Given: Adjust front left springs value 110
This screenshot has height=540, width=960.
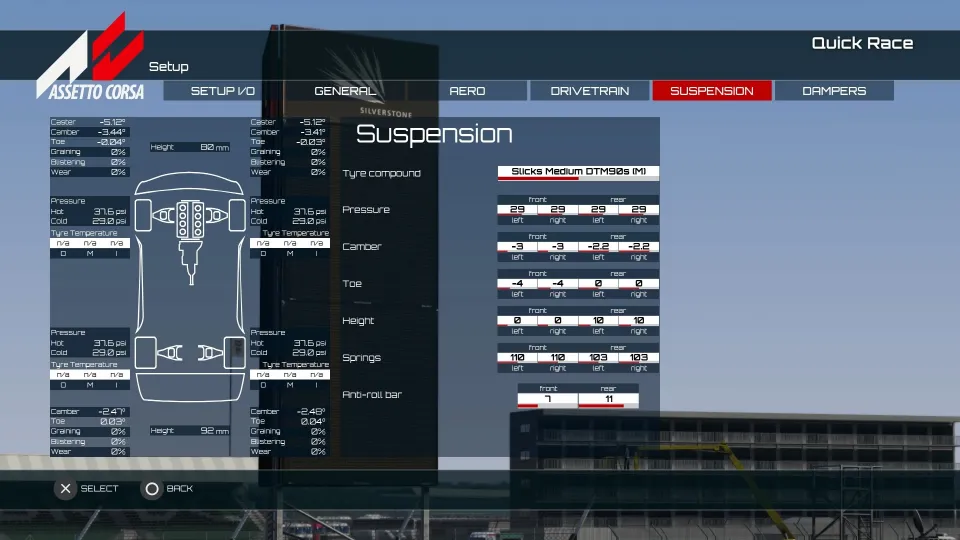Looking at the screenshot, I should (x=517, y=358).
